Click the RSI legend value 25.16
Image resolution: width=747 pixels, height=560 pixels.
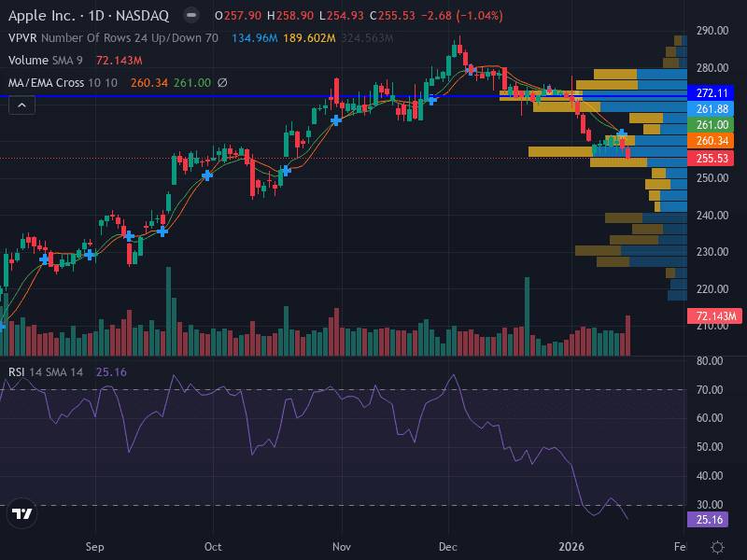tap(111, 371)
